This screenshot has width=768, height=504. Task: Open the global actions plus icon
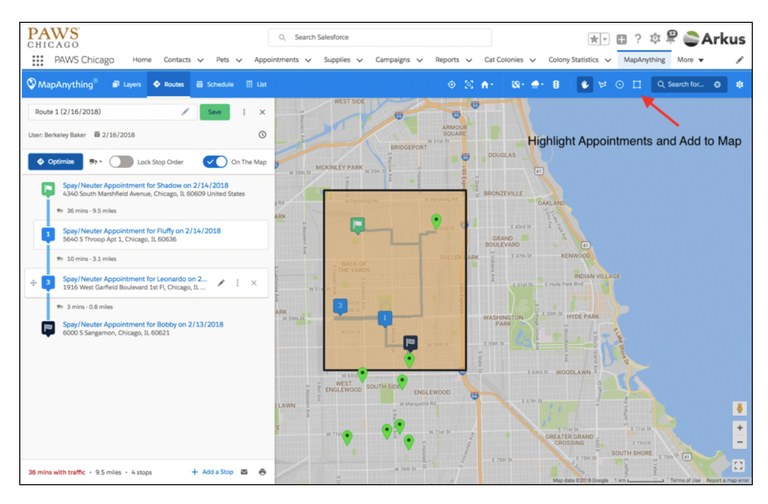tap(622, 39)
